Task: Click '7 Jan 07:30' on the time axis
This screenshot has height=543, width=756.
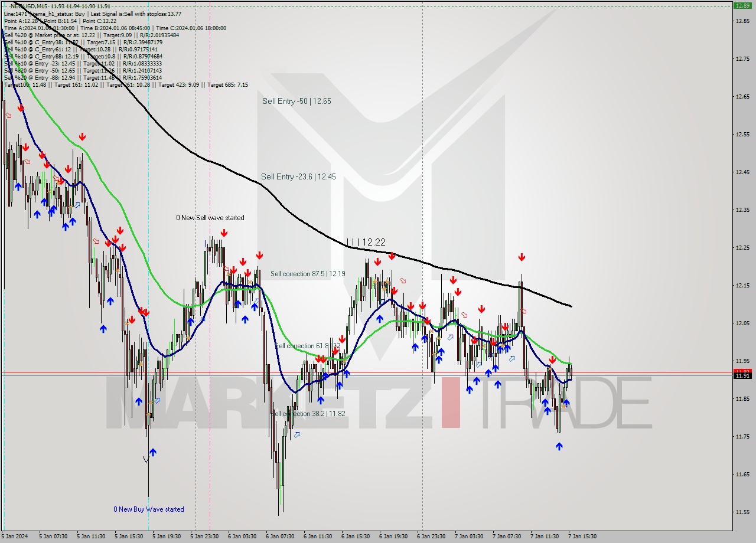Action: click(x=507, y=537)
